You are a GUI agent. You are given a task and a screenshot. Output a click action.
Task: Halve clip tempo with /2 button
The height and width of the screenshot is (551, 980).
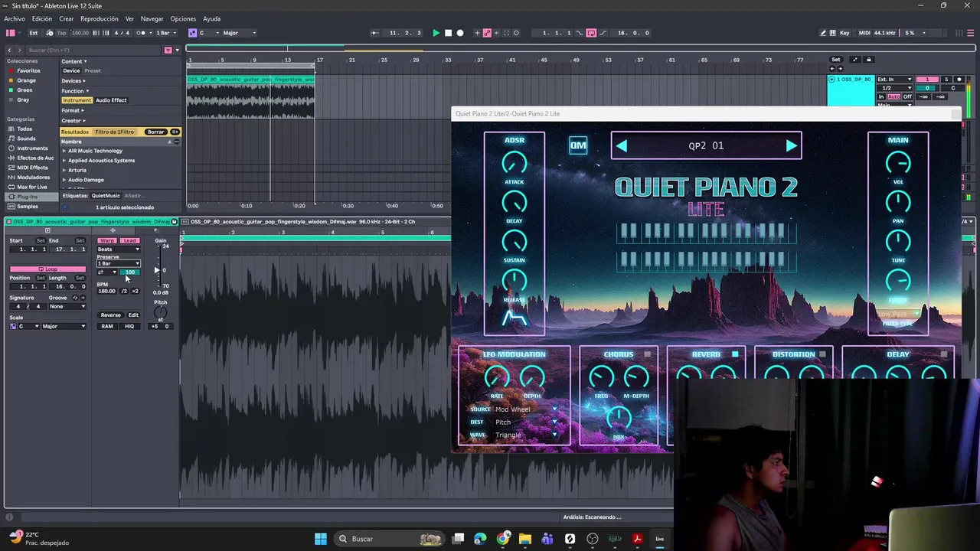coord(124,291)
